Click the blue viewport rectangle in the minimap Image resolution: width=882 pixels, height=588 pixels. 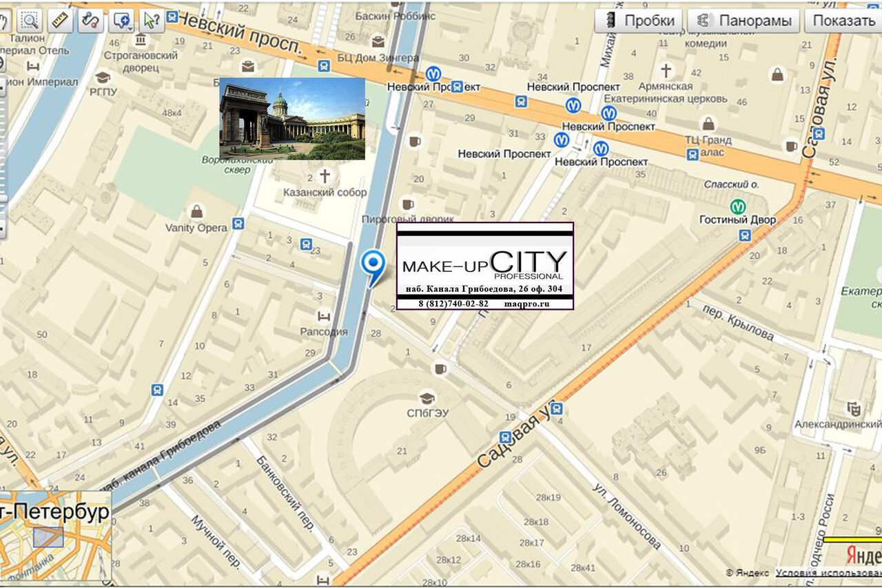[48, 537]
